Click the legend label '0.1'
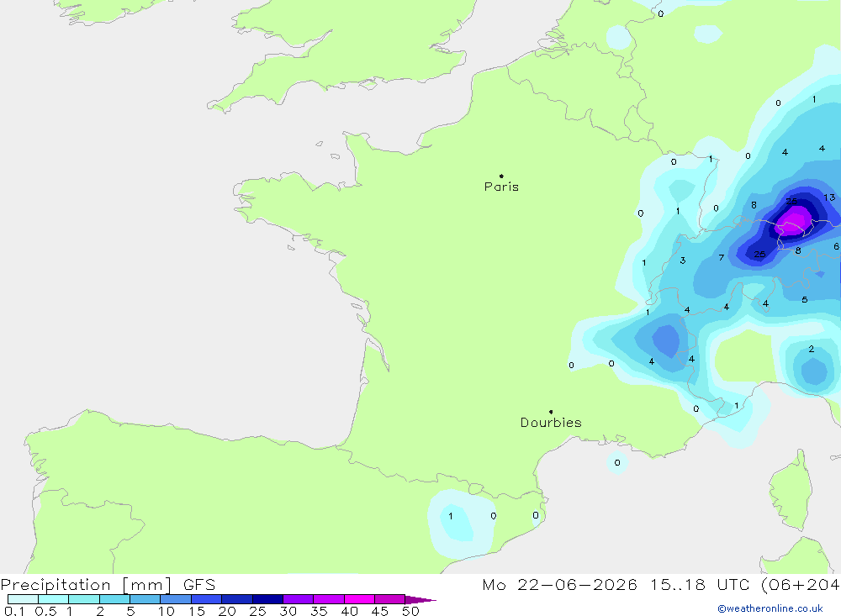 pos(14,611)
